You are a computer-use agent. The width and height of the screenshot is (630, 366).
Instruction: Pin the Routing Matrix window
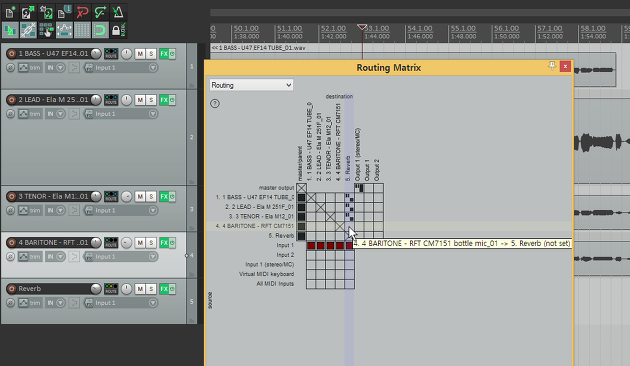point(552,66)
